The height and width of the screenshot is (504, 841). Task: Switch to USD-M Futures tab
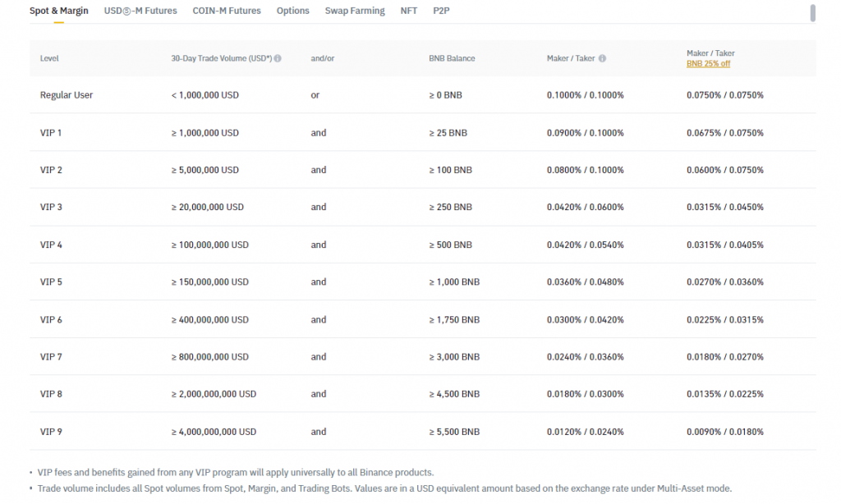pyautogui.click(x=140, y=11)
